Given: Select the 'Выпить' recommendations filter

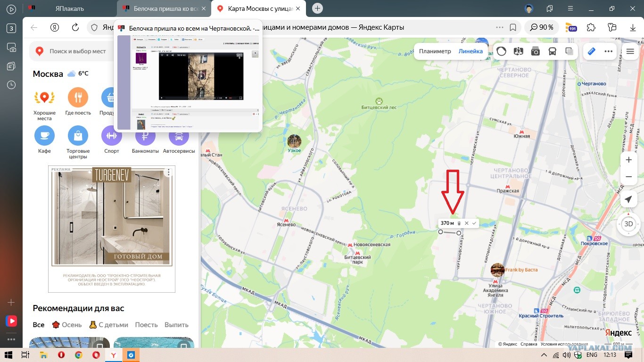Looking at the screenshot, I should click(176, 325).
